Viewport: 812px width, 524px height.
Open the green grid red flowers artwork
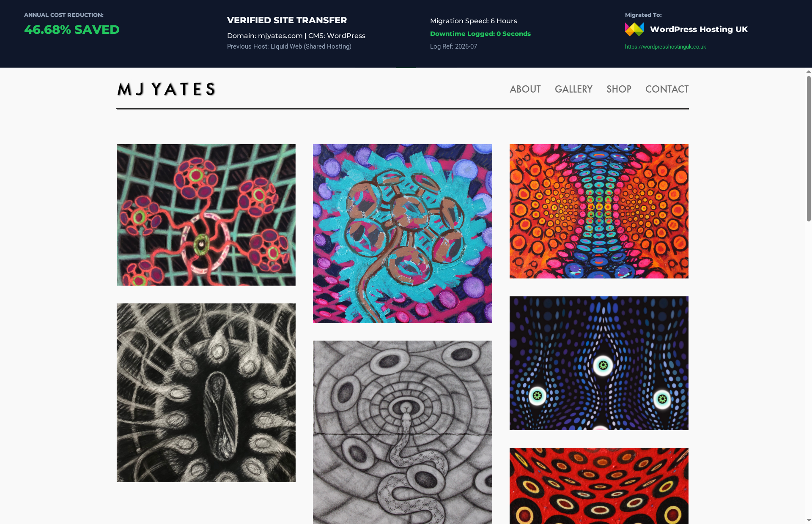coord(206,215)
